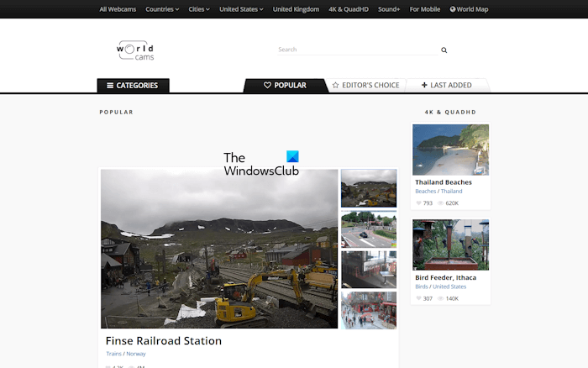
Task: Select the red buildings street webcam thumbnail
Action: [369, 310]
